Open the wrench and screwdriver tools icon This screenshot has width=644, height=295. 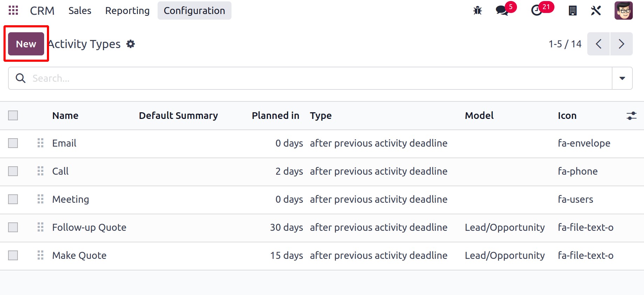(596, 11)
